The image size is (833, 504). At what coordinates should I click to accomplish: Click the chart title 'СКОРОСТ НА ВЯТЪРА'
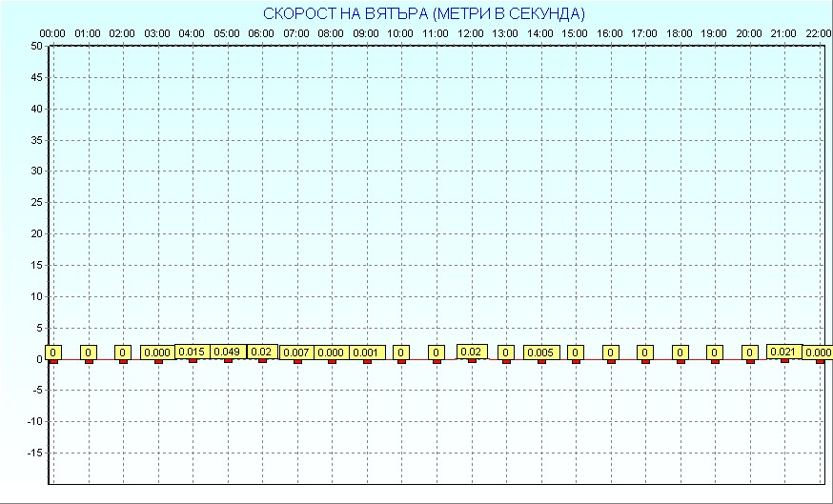point(424,13)
